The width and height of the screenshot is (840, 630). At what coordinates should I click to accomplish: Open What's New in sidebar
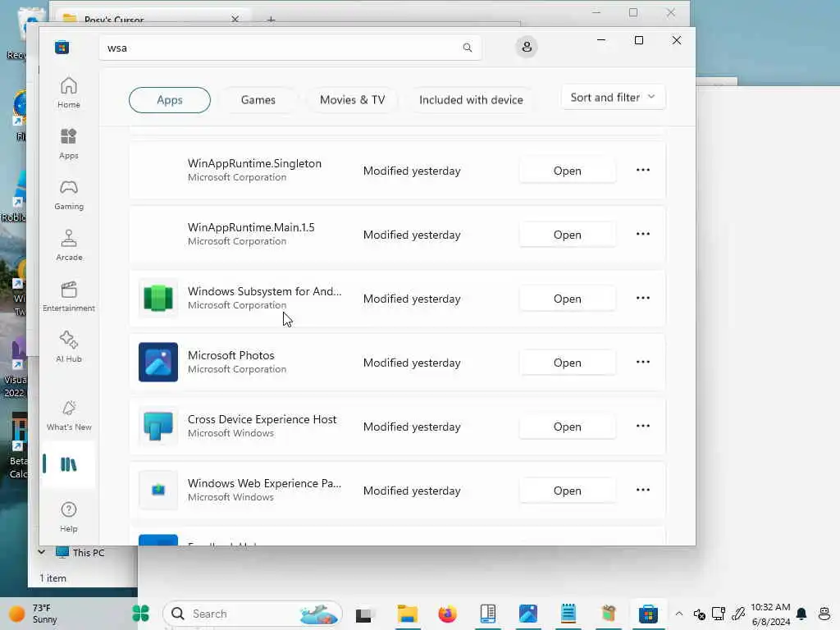pyautogui.click(x=69, y=415)
